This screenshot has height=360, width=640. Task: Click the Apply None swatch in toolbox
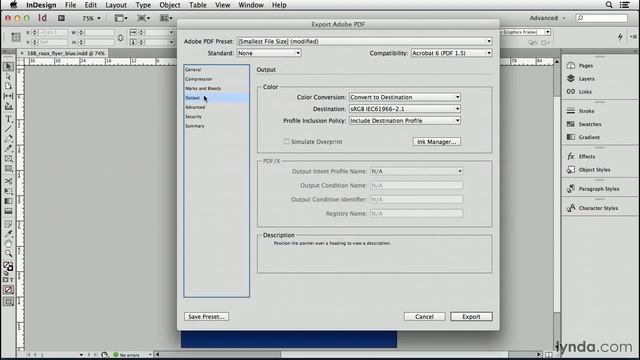click(x=8, y=290)
